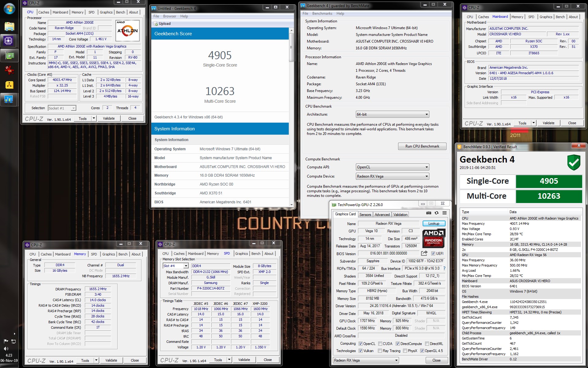Toggle the CUDA computing checkbox
This screenshot has width=588, height=368.
(x=380, y=344)
